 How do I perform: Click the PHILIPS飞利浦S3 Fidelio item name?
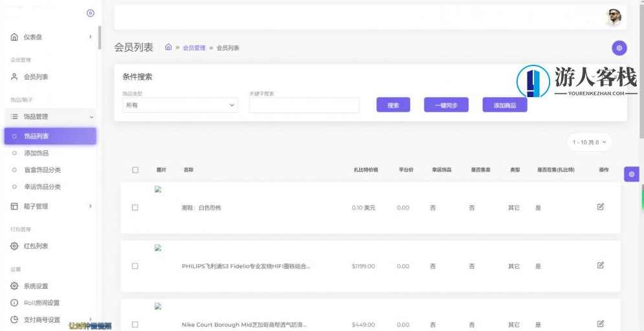pyautogui.click(x=246, y=266)
